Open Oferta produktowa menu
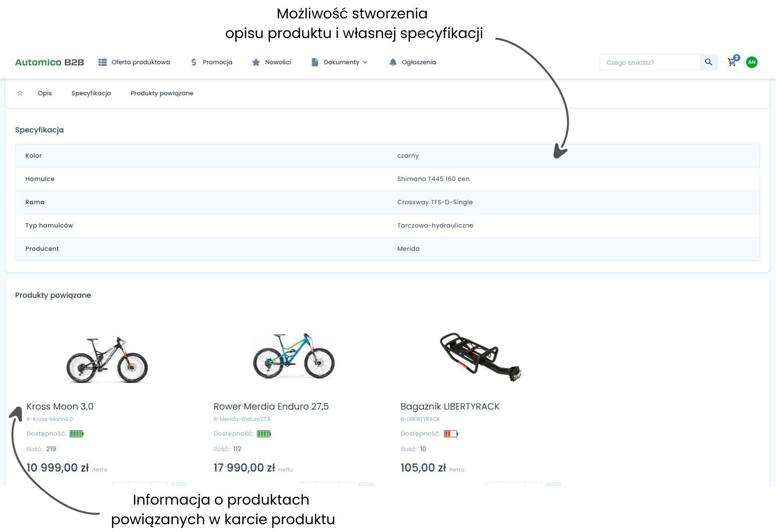The height and width of the screenshot is (532, 776). [134, 62]
